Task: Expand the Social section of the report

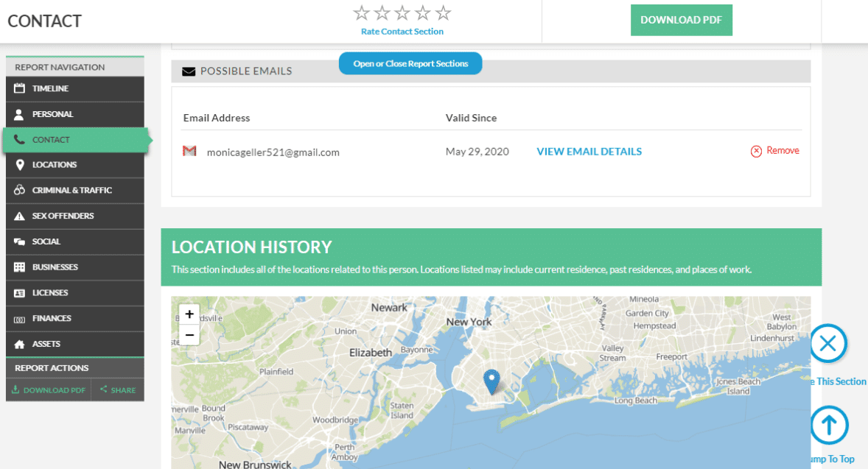Action: point(52,241)
